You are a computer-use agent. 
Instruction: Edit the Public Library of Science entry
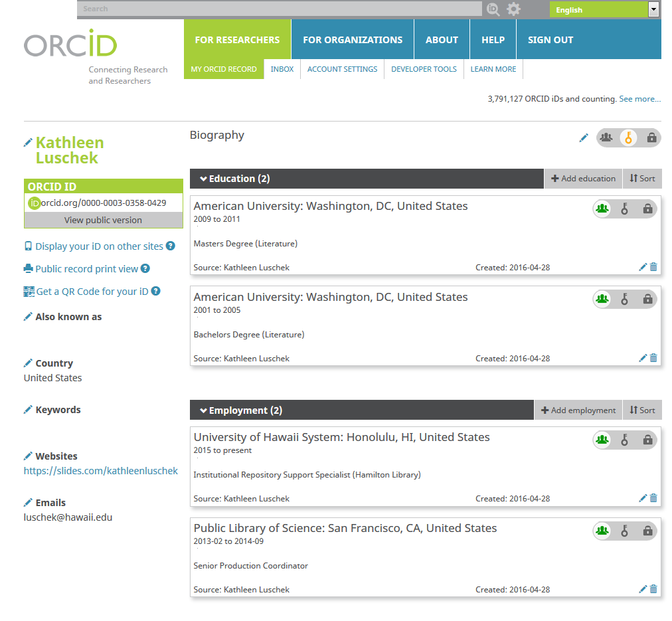643,589
